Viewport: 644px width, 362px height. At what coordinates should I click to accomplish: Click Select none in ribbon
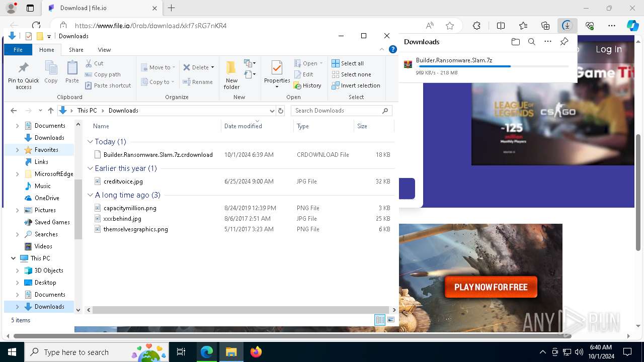point(351,74)
